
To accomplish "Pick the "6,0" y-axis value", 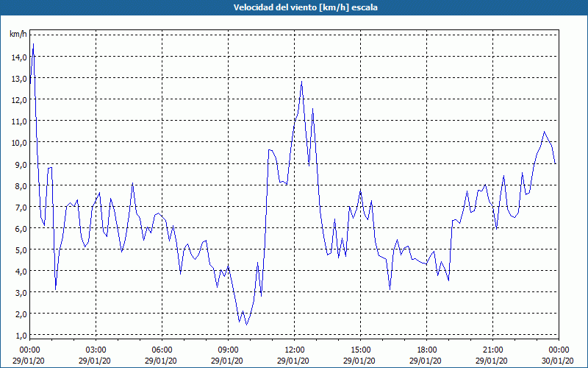I will coord(21,229).
